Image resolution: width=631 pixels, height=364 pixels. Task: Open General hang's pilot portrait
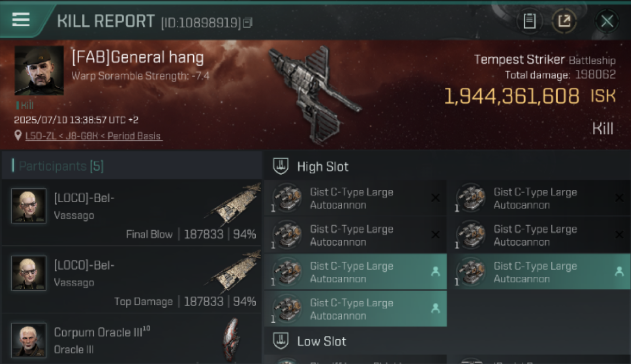point(39,70)
